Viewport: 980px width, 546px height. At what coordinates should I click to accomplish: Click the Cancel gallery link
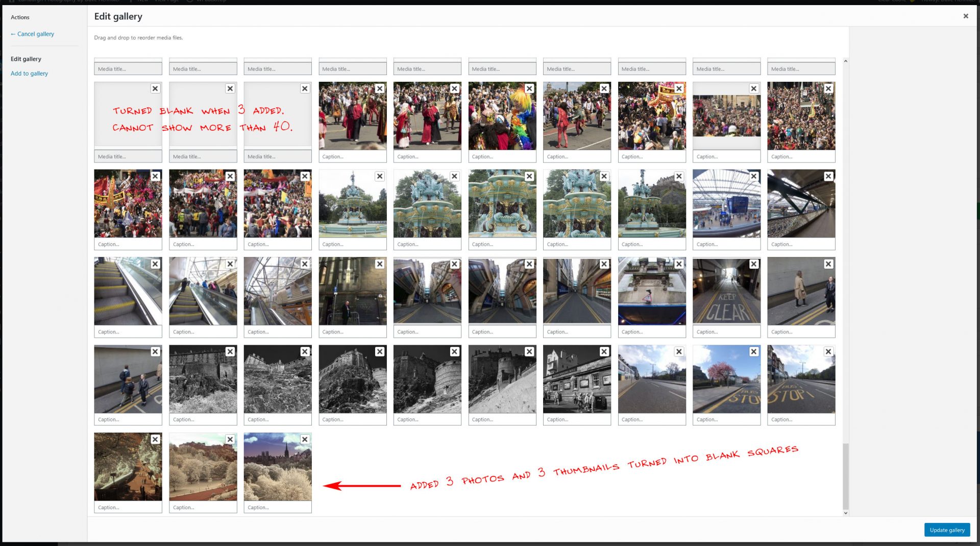32,34
